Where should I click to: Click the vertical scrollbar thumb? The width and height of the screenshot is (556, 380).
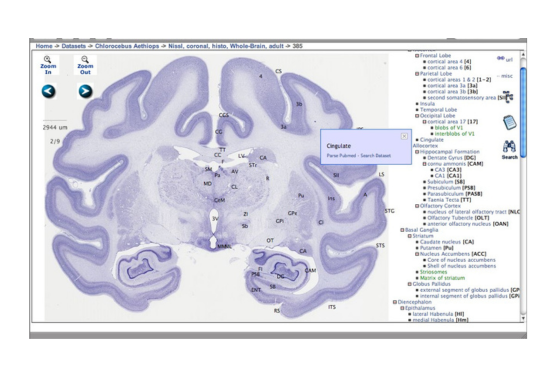coord(523,112)
